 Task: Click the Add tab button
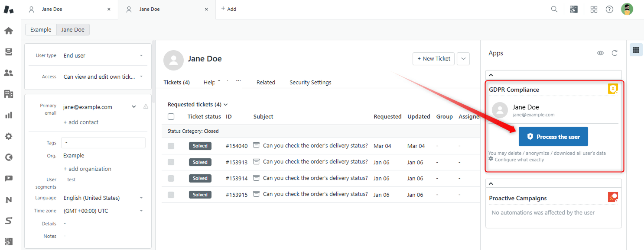(x=229, y=9)
